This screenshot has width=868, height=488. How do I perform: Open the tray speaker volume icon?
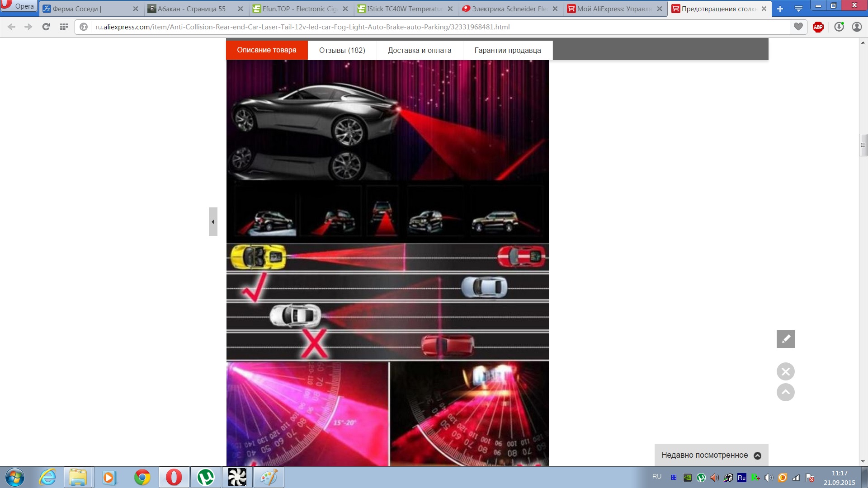click(x=769, y=478)
